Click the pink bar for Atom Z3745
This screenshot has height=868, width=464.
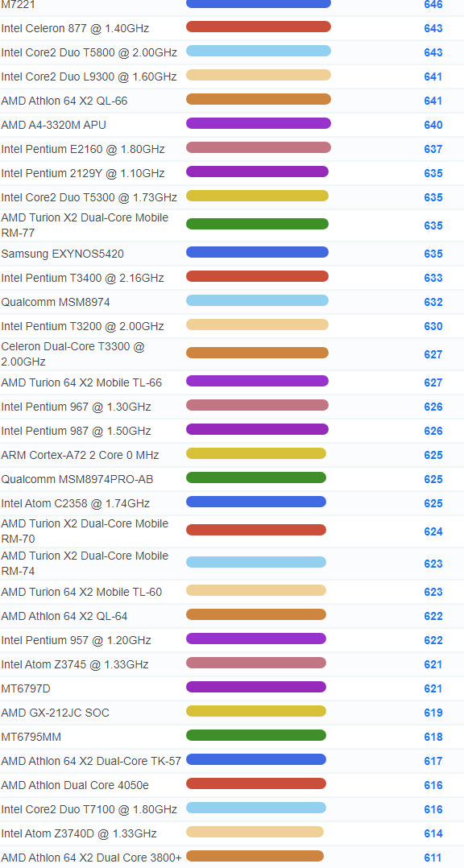256,663
